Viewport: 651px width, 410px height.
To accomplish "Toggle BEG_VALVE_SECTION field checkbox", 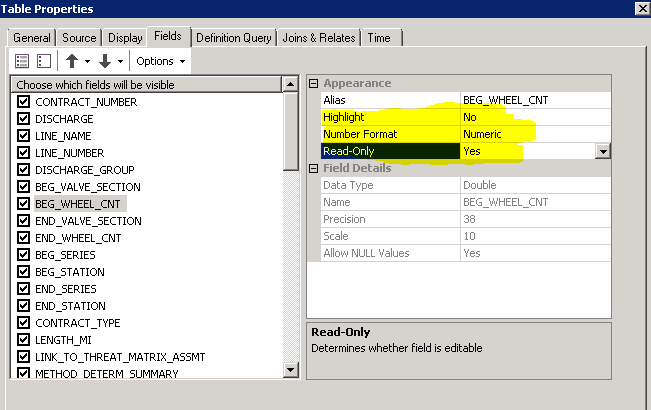I will tap(24, 187).
